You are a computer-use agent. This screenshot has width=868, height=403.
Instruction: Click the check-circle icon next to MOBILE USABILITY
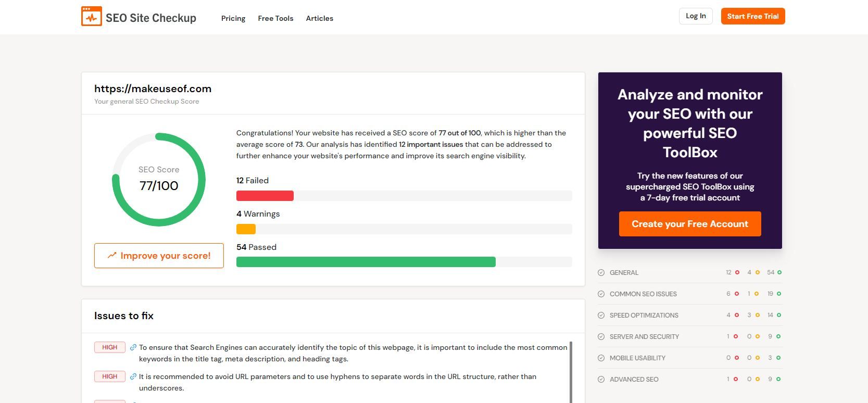[601, 358]
